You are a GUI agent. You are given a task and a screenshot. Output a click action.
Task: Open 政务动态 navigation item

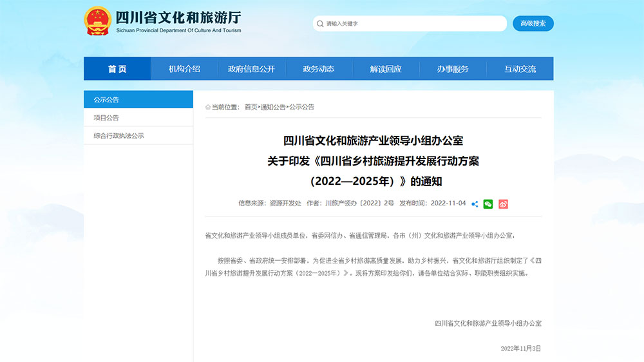tap(319, 69)
